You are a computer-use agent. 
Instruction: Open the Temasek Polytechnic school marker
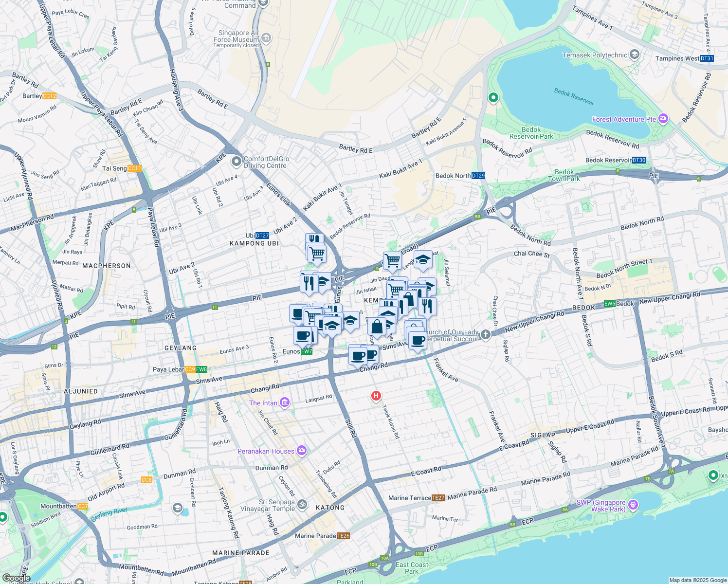pyautogui.click(x=634, y=54)
